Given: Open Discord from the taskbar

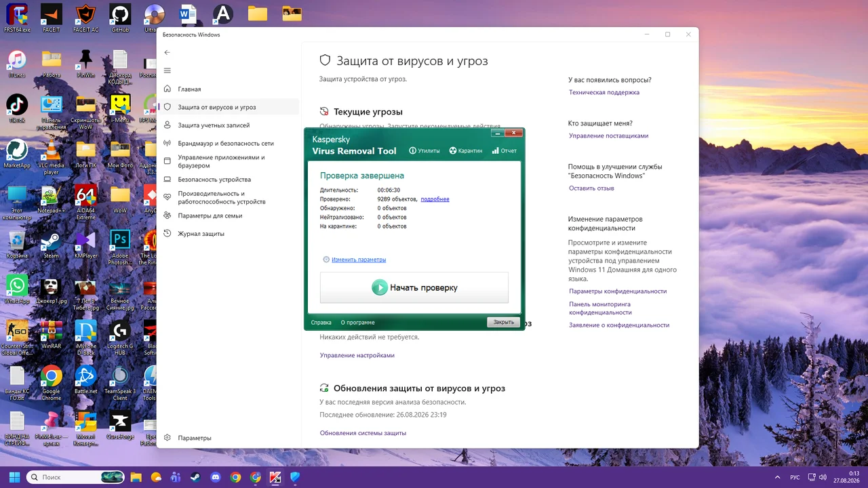Looking at the screenshot, I should [216, 477].
